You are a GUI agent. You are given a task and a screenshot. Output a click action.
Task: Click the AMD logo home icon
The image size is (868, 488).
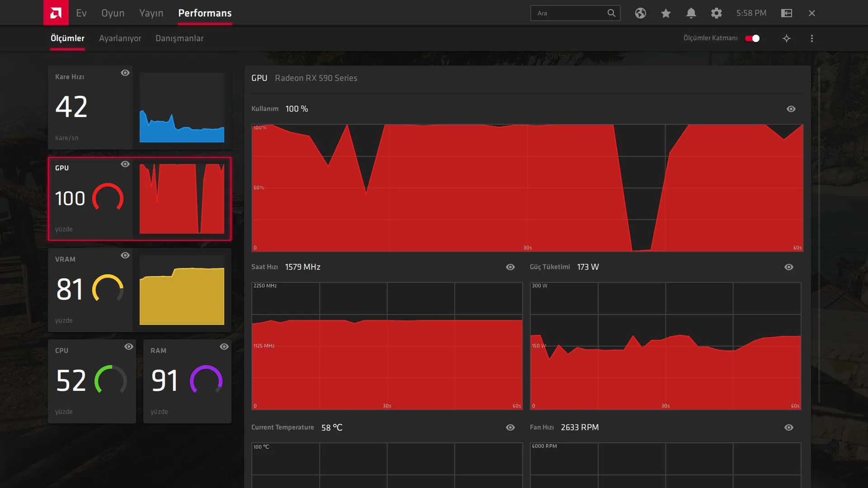(x=56, y=13)
